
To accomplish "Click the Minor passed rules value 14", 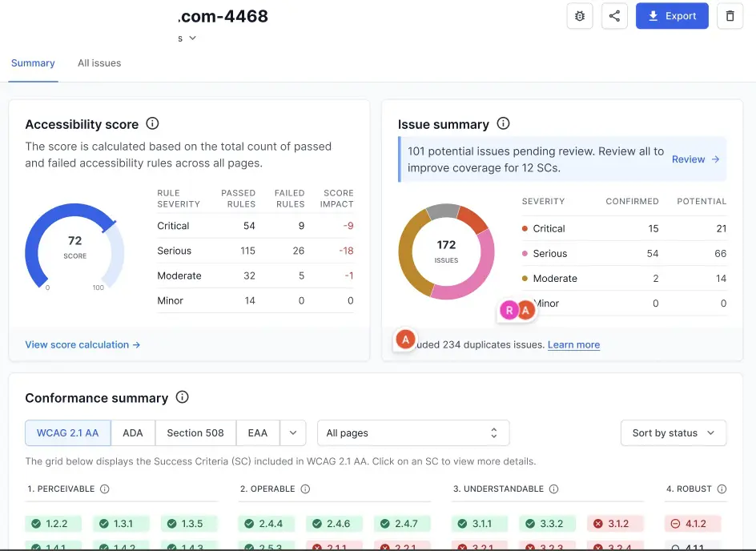I will coord(250,301).
